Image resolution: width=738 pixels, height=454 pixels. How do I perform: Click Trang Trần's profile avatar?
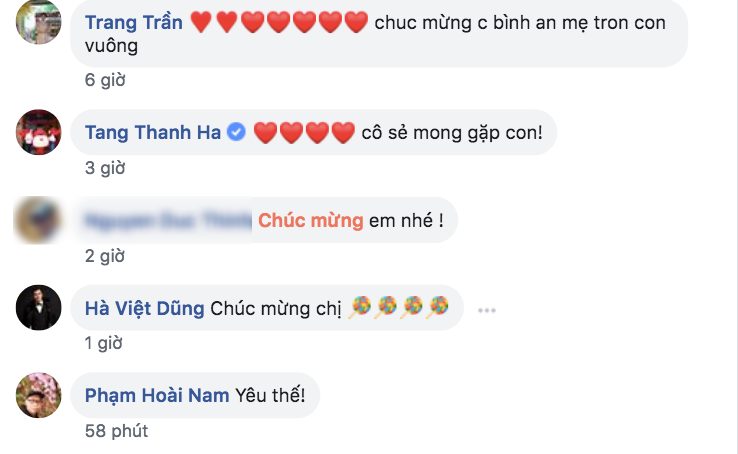pos(38,22)
